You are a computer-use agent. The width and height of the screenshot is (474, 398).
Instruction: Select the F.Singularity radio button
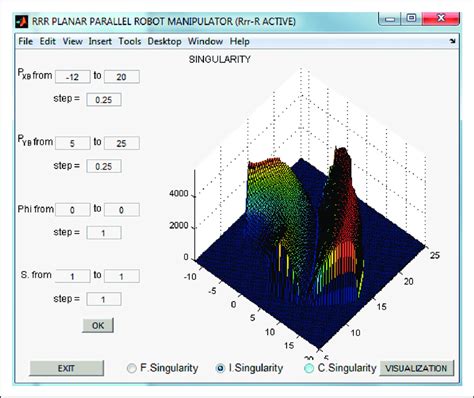tap(132, 368)
